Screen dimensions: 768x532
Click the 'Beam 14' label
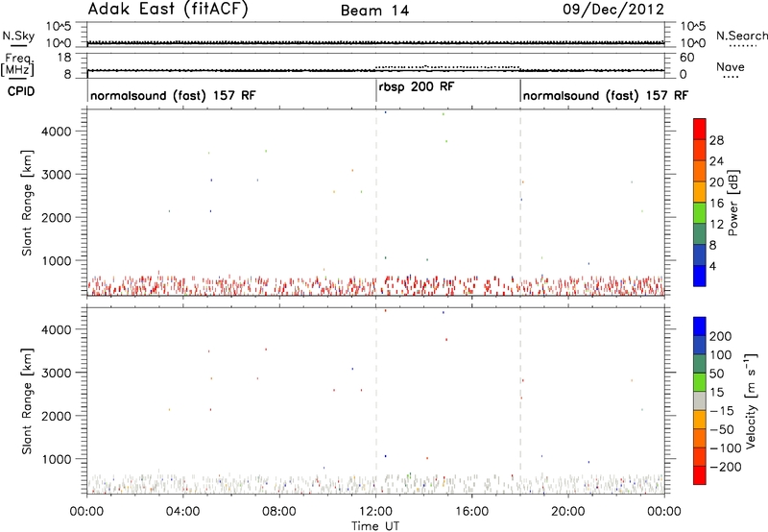[374, 11]
